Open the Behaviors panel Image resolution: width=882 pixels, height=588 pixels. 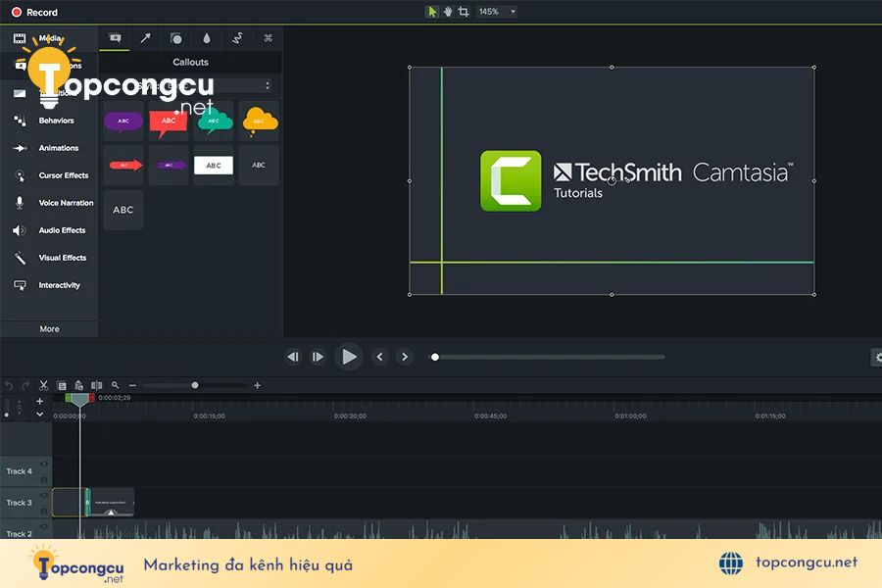[x=49, y=121]
